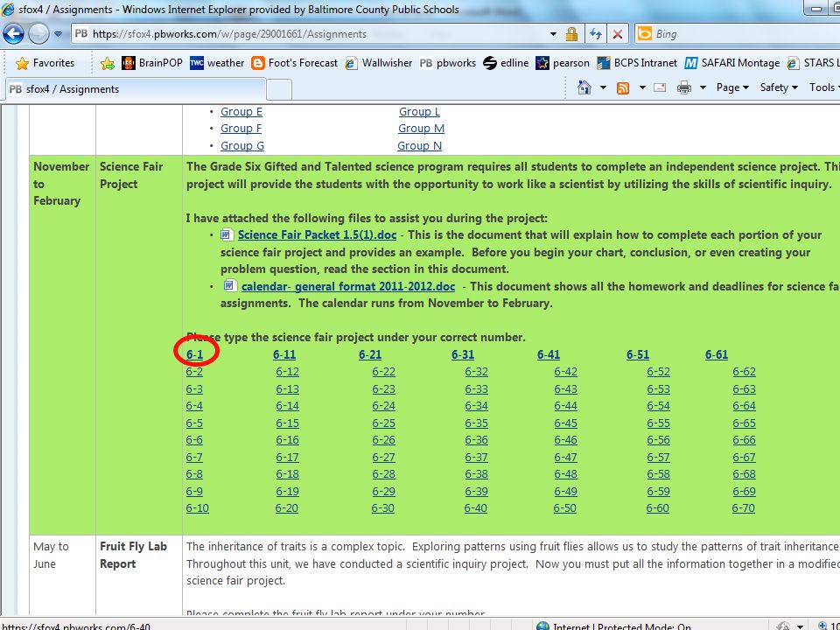Open BCPS Intranet favorite
Image resolution: width=840 pixels, height=630 pixels.
coord(637,63)
